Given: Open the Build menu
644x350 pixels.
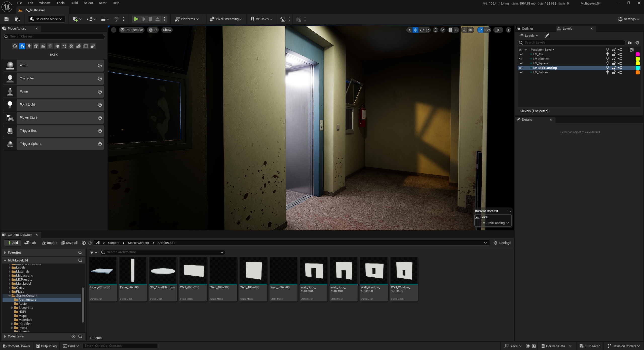Looking at the screenshot, I should click(74, 3).
